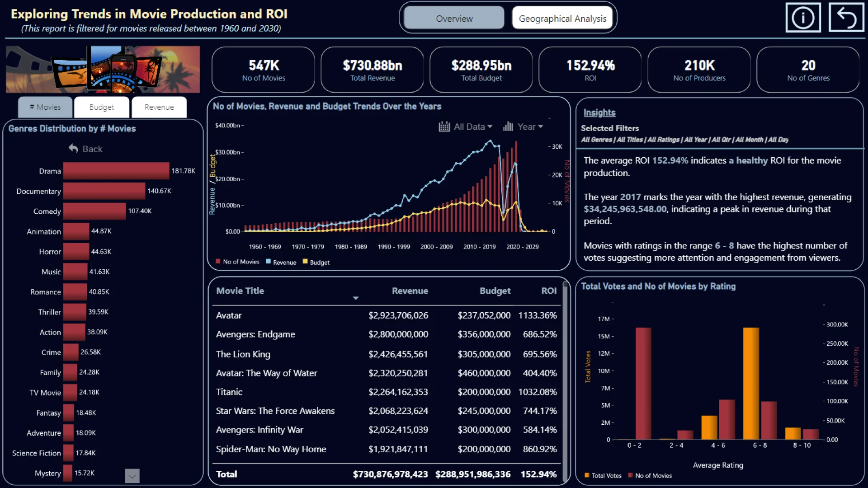This screenshot has height=488, width=868.
Task: Select the Avatar row in table
Action: click(387, 315)
